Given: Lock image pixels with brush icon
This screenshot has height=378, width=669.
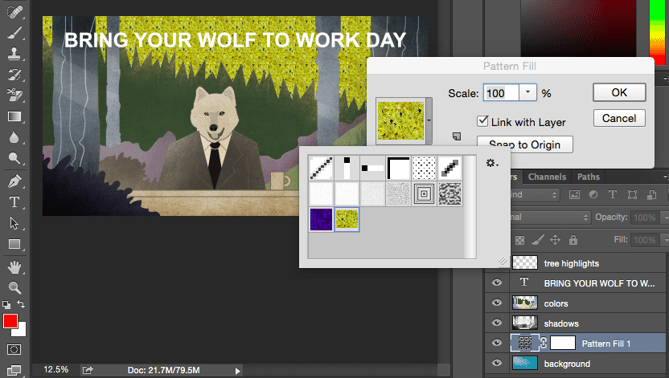Looking at the screenshot, I should (538, 240).
